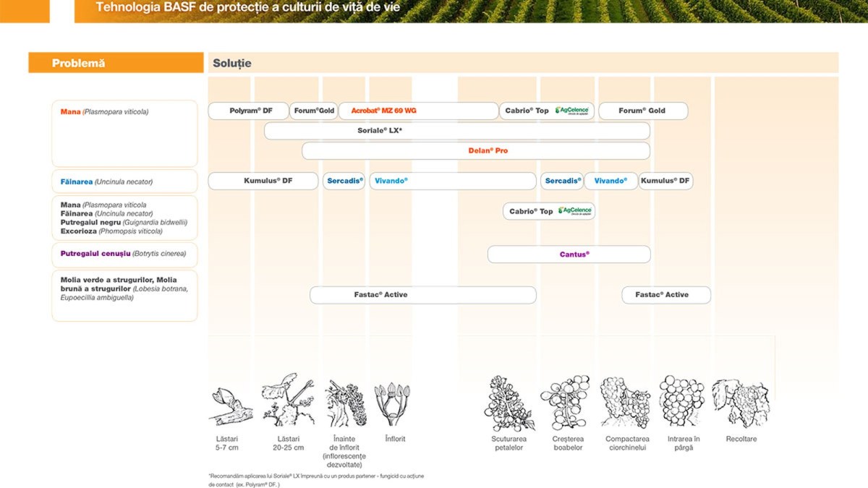Screen dimensions: 868x488
Task: Select the Cantus product bar
Action: coord(569,254)
